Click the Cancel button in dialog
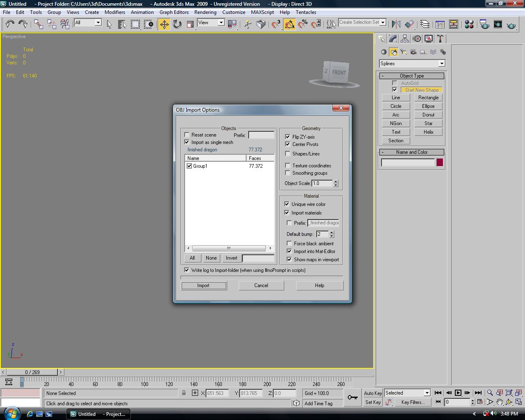The image size is (525, 420). click(261, 285)
